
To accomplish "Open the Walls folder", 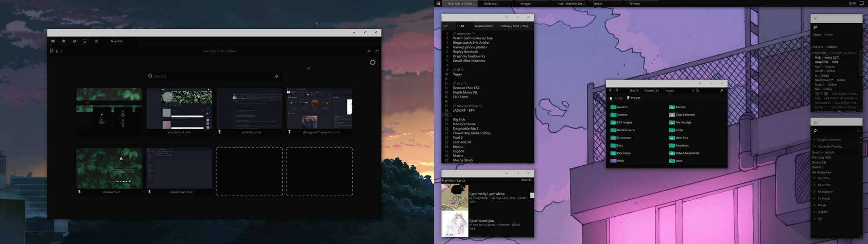I will (x=617, y=161).
